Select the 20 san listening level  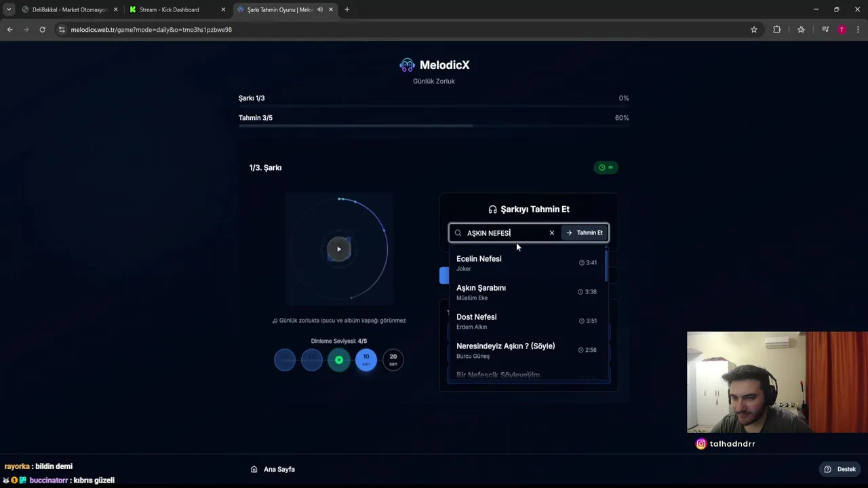[393, 360]
